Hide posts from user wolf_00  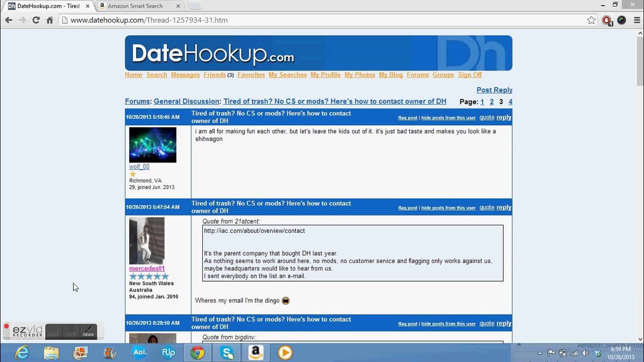pyautogui.click(x=448, y=118)
